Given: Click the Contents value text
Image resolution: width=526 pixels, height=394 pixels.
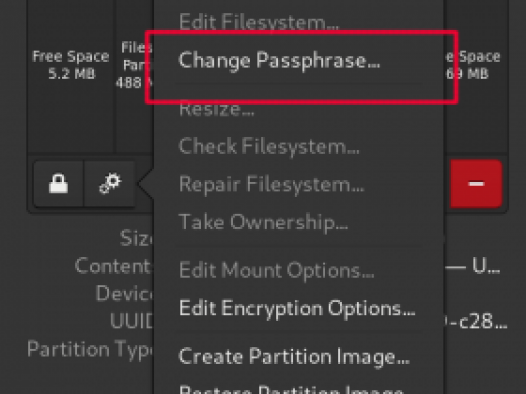Looking at the screenshot, I should [x=472, y=266].
